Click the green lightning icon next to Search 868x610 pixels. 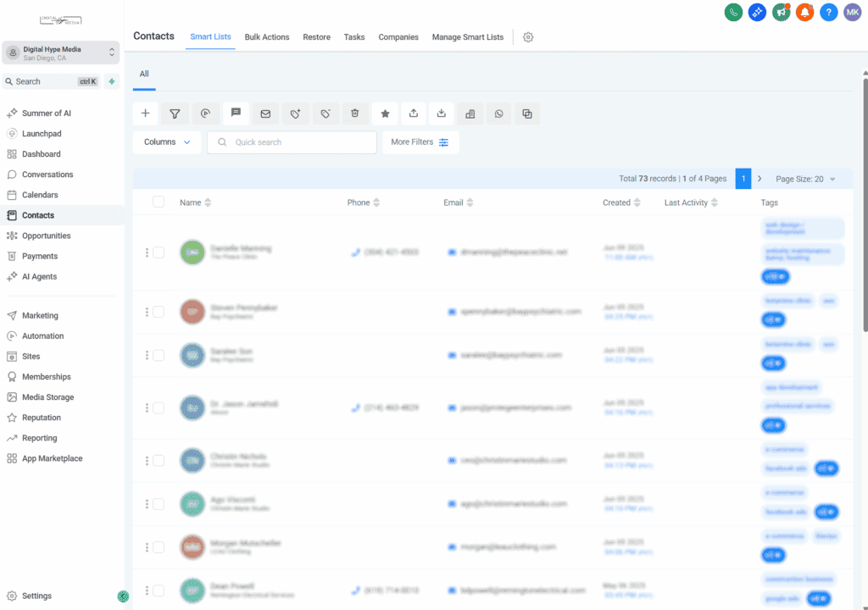pos(112,81)
